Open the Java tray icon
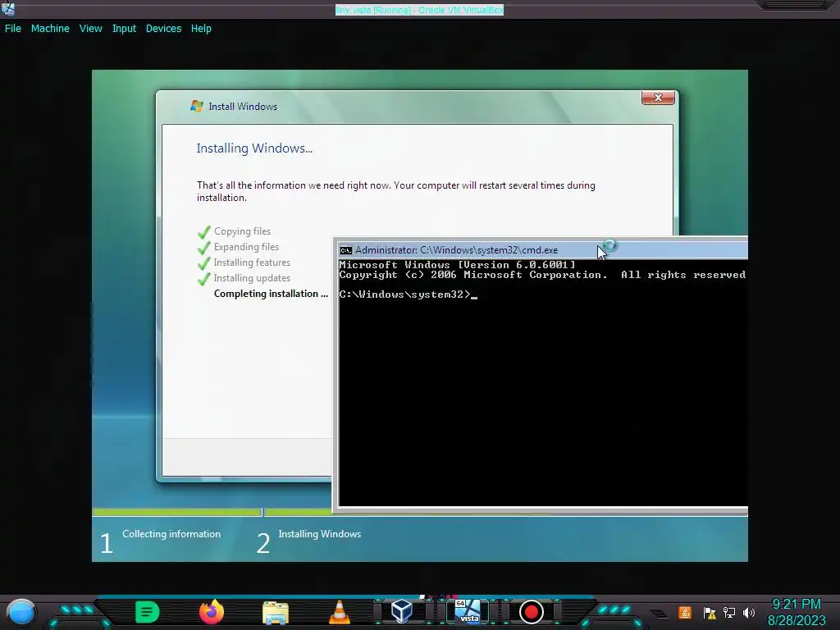 click(685, 612)
